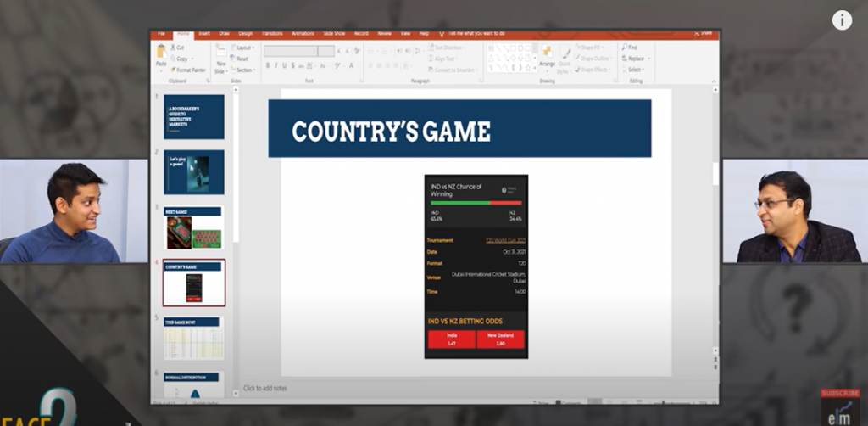The width and height of the screenshot is (868, 426).
Task: Select the star shape in shapes gallery
Action: 528,68
